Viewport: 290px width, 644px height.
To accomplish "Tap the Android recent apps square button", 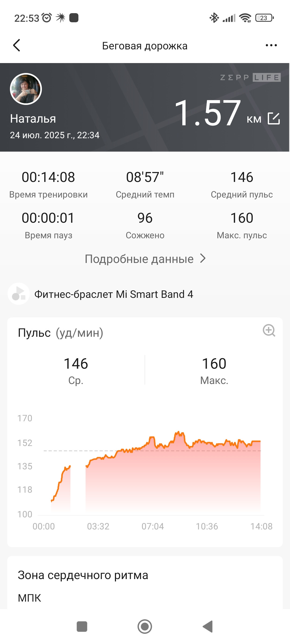I will pos(82,627).
